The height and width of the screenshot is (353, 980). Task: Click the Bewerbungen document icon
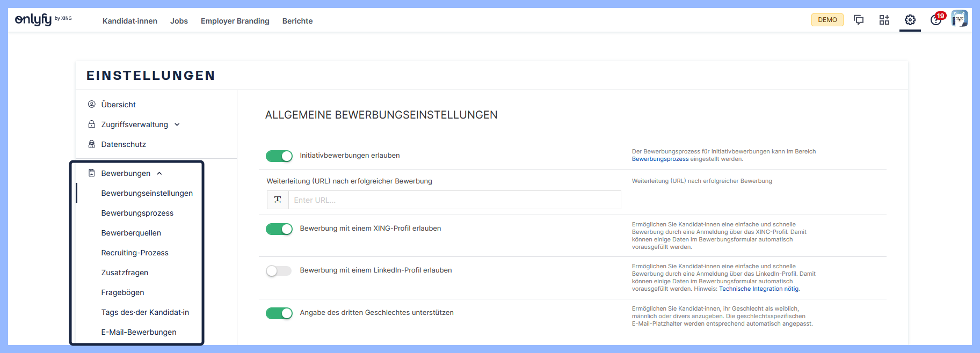[x=92, y=173]
